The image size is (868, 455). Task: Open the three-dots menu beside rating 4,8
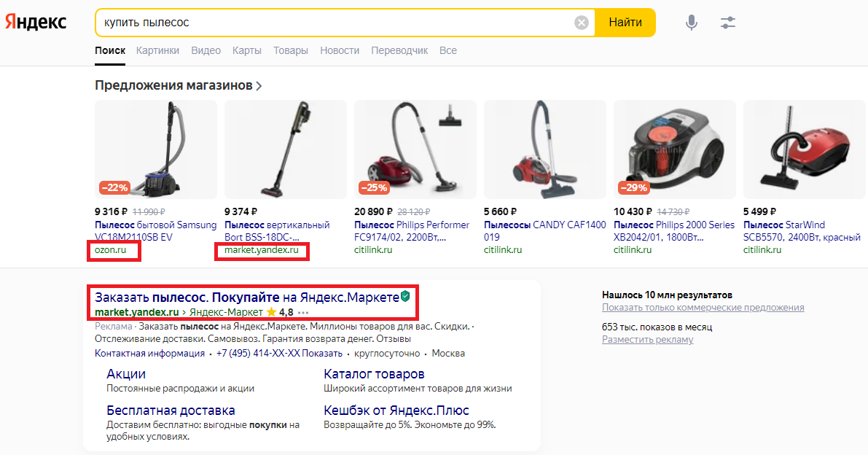pos(303,313)
